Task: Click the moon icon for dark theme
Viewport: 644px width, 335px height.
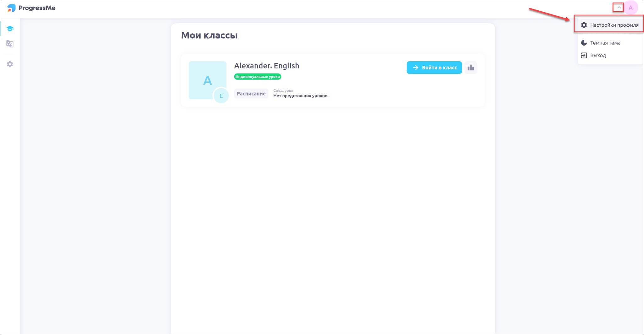Action: click(x=584, y=43)
